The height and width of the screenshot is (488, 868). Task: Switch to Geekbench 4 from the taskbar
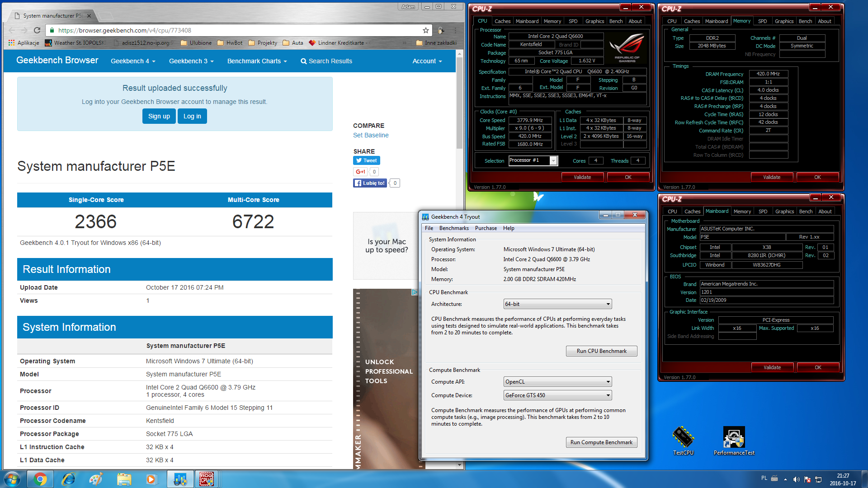coord(180,479)
